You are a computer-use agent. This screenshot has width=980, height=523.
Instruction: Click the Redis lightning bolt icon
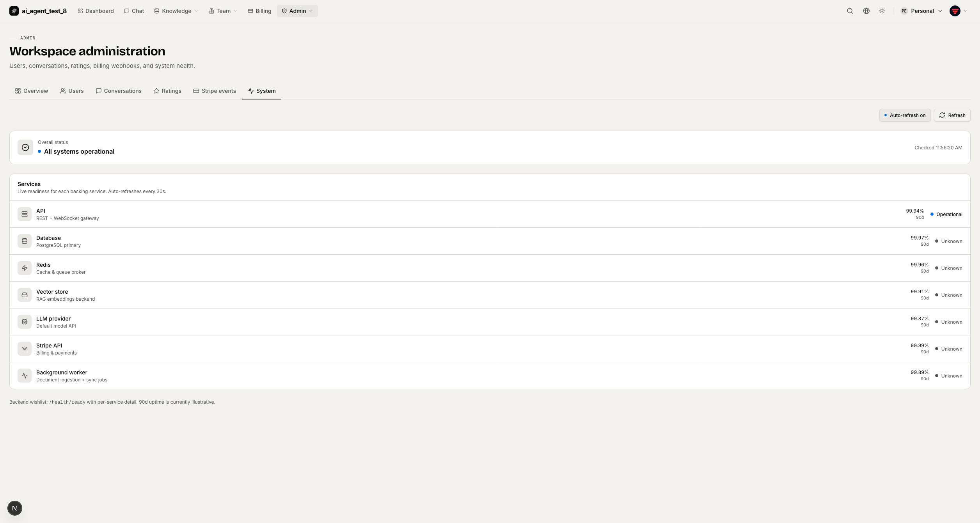[25, 268]
